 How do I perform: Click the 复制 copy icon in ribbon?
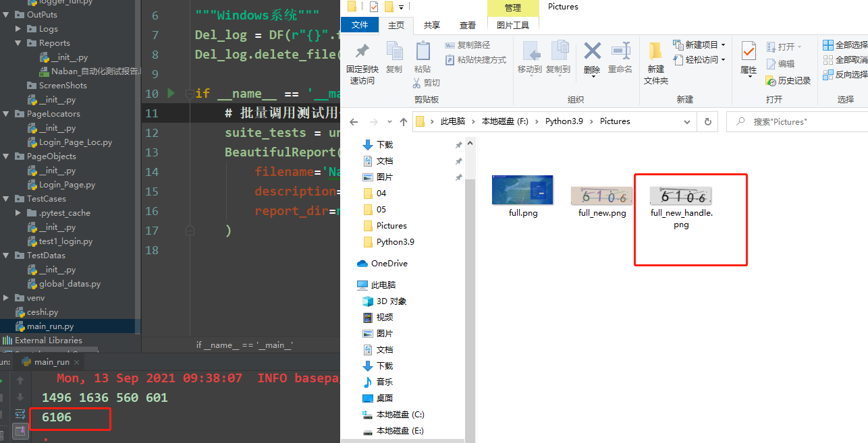pyautogui.click(x=394, y=51)
